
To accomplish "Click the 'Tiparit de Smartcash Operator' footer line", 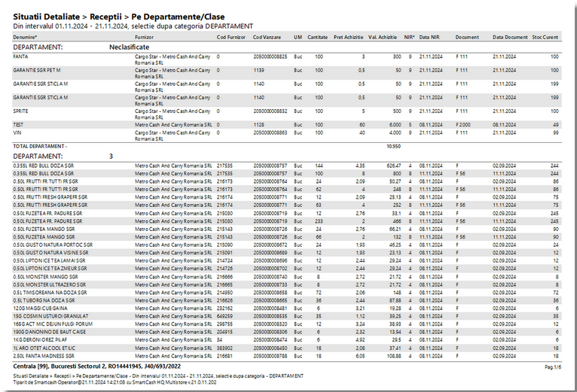I will [114, 382].
